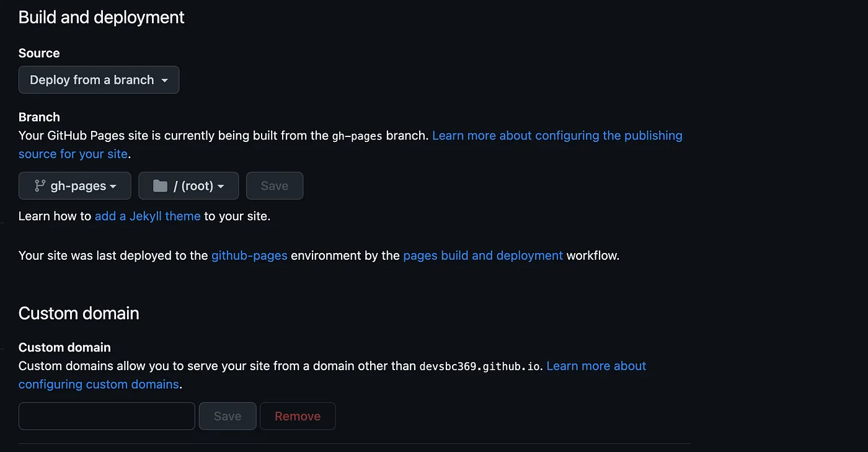Open the github-pages environment link
Viewport: 868px width, 452px height.
click(249, 255)
